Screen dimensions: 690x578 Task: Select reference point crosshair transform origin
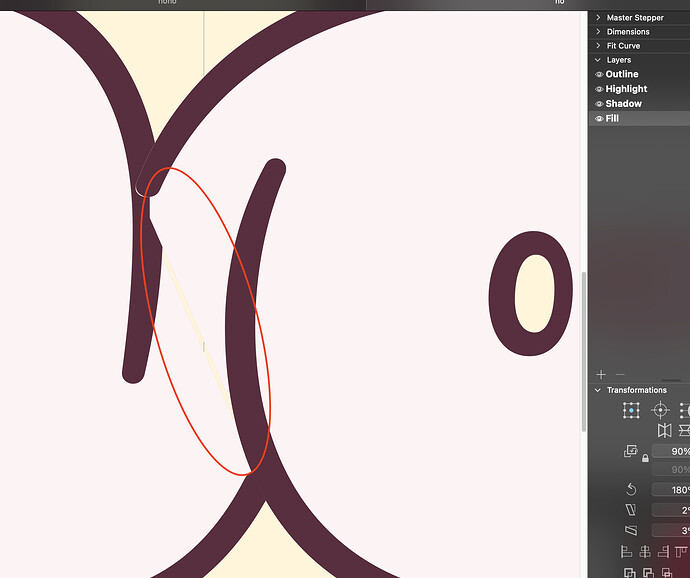(660, 410)
